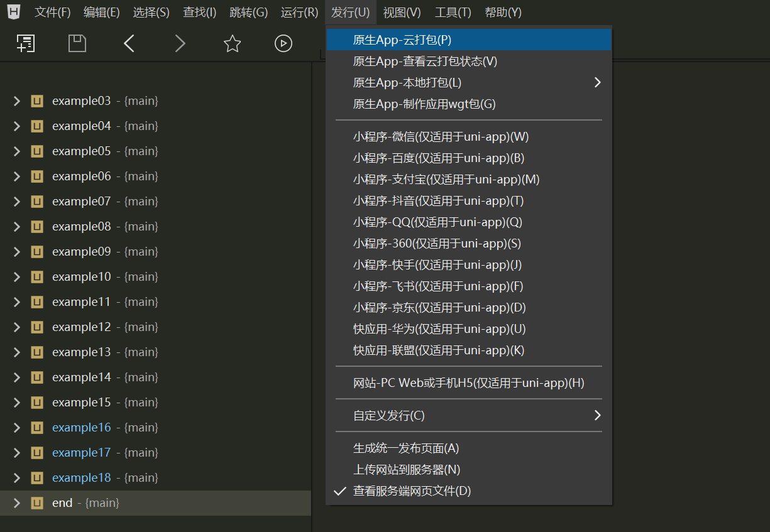Publish to 快应用-联盟 quick app
770x532 pixels.
tap(469, 350)
